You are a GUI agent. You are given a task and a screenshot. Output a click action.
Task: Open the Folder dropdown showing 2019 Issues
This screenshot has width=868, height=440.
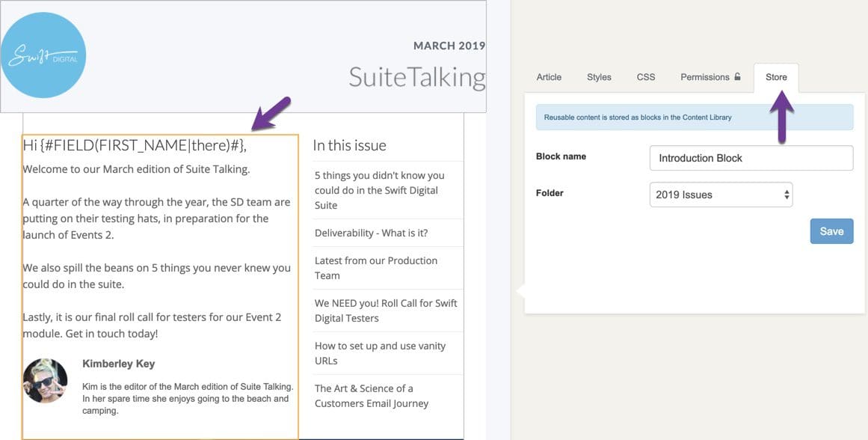[721, 195]
